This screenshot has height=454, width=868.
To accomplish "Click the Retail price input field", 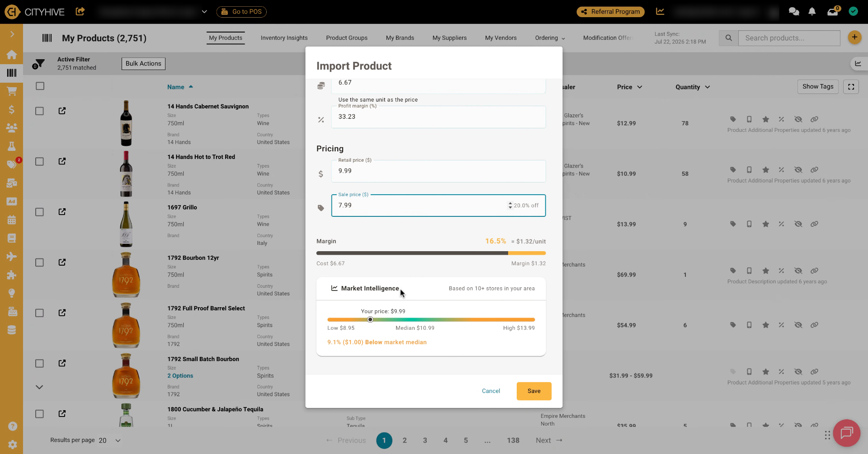I will coord(438,171).
